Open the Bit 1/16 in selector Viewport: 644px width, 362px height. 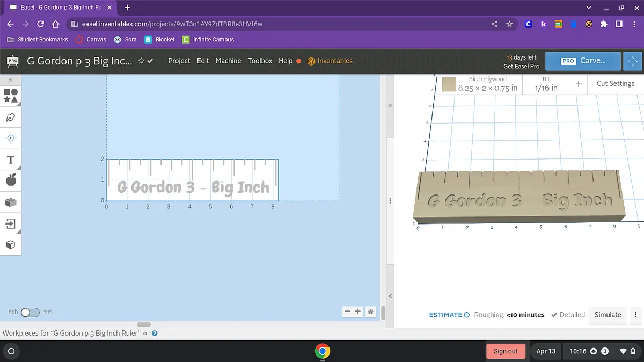(x=546, y=84)
